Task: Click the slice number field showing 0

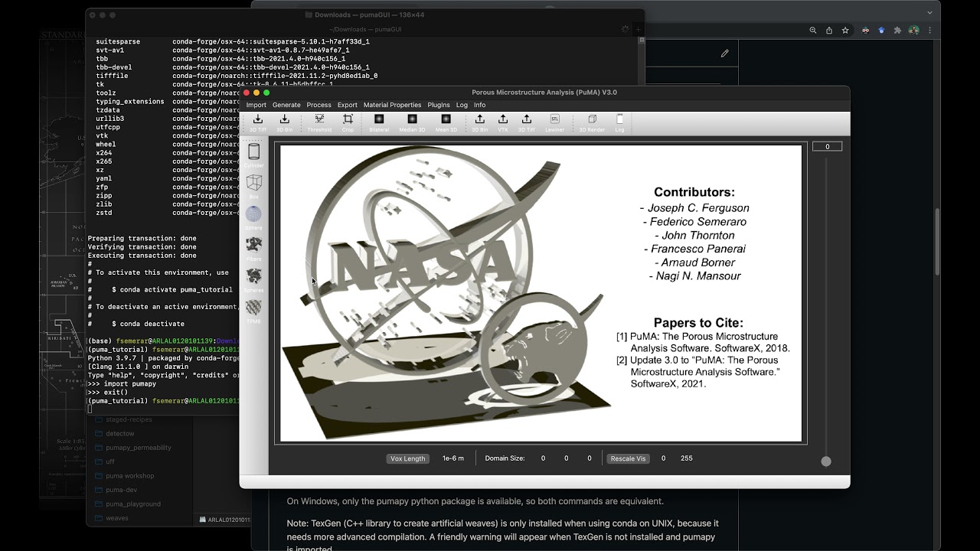Action: pos(827,146)
